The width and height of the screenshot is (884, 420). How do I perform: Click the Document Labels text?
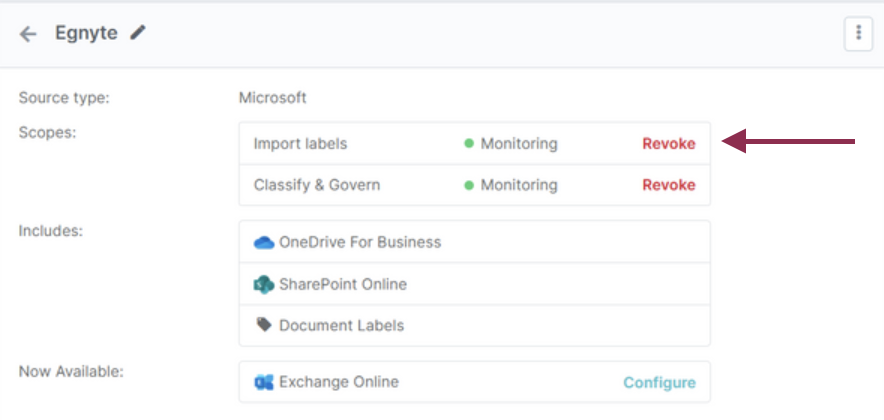pyautogui.click(x=341, y=326)
